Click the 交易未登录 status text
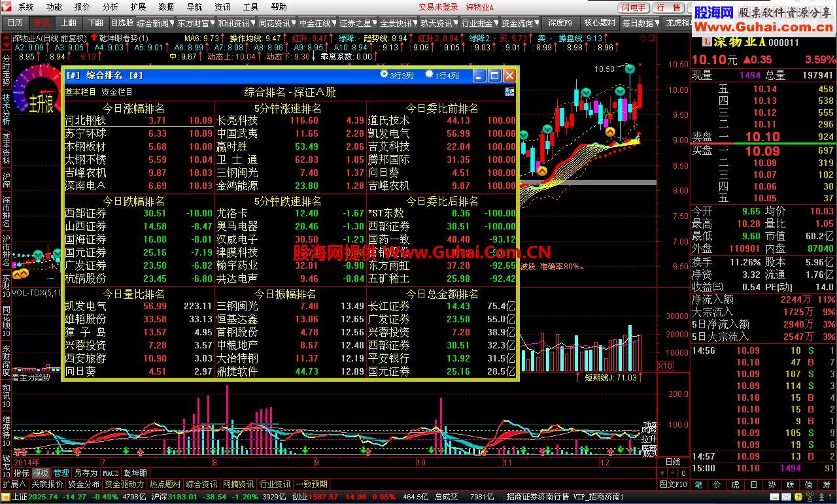 pyautogui.click(x=438, y=7)
